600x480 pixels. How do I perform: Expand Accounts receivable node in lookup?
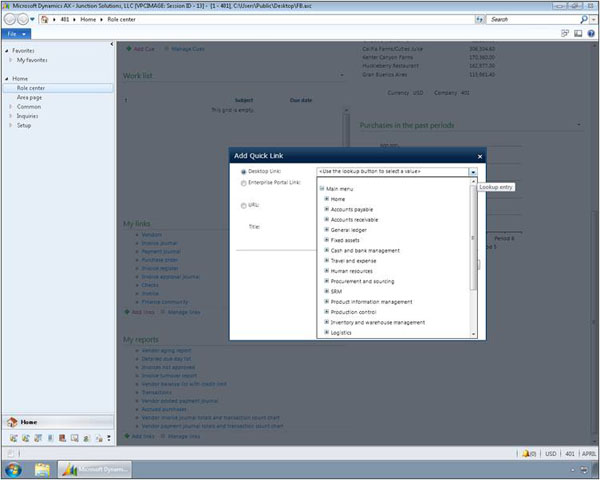pos(327,219)
